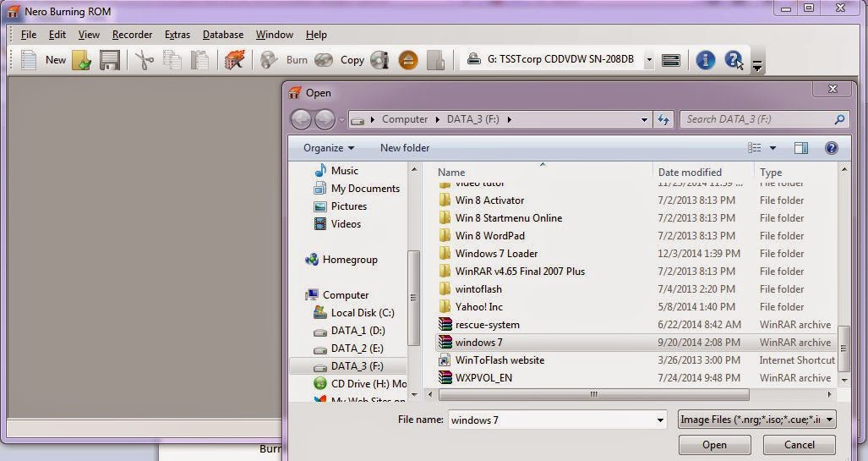Click the Save floppy disk icon

[x=110, y=60]
